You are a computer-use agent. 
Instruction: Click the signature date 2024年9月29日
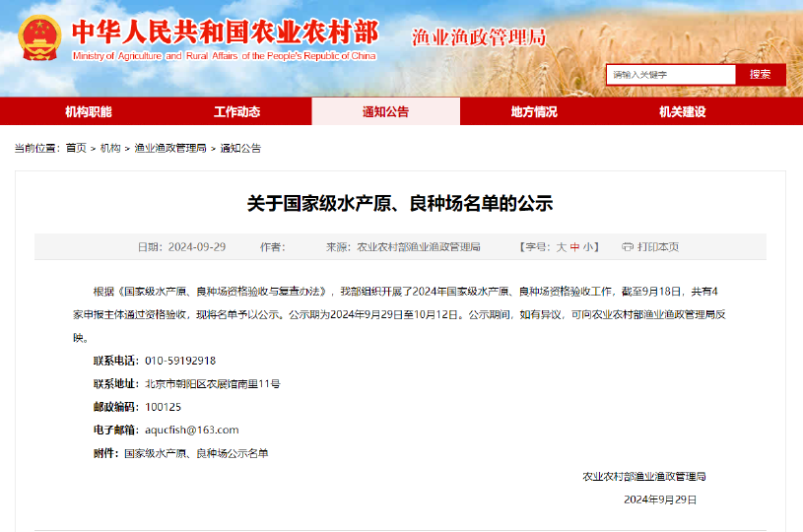660,499
